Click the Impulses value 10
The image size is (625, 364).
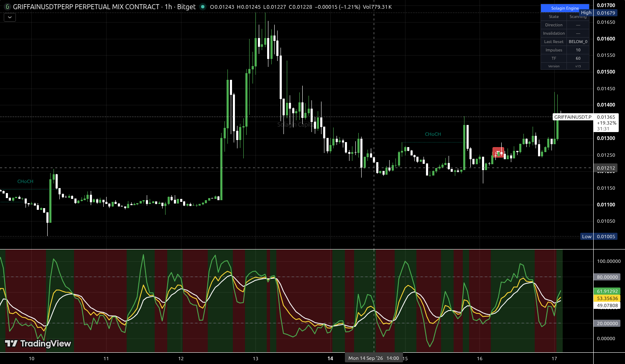click(578, 50)
